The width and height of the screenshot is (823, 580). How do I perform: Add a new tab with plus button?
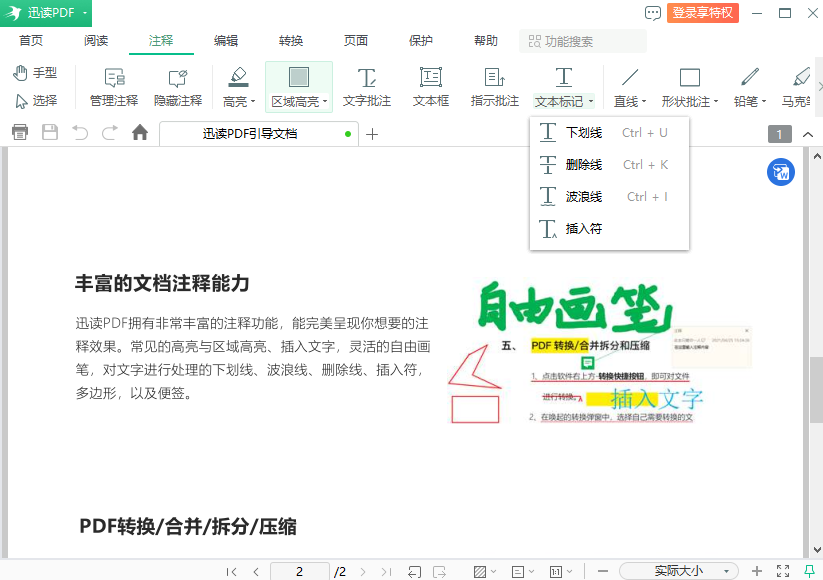pyautogui.click(x=372, y=134)
